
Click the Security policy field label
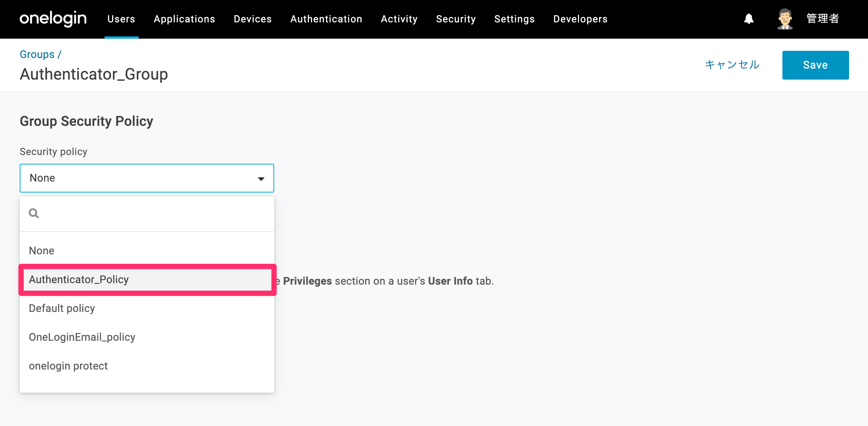[x=53, y=152]
